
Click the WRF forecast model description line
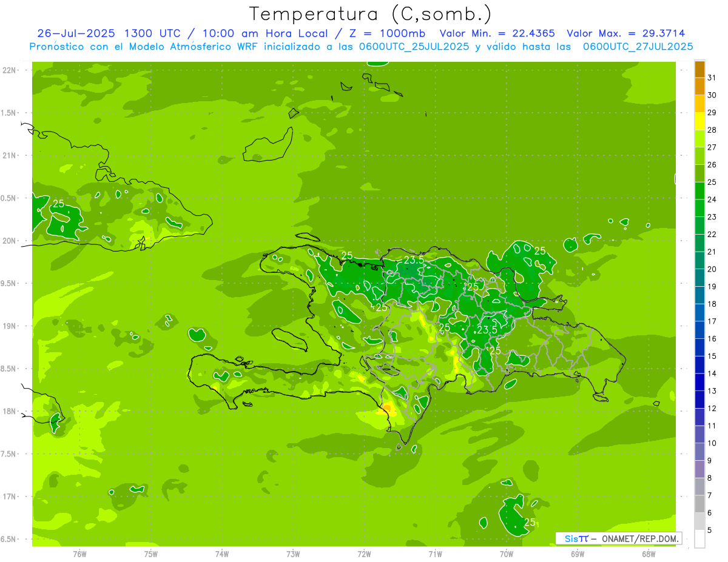click(361, 47)
